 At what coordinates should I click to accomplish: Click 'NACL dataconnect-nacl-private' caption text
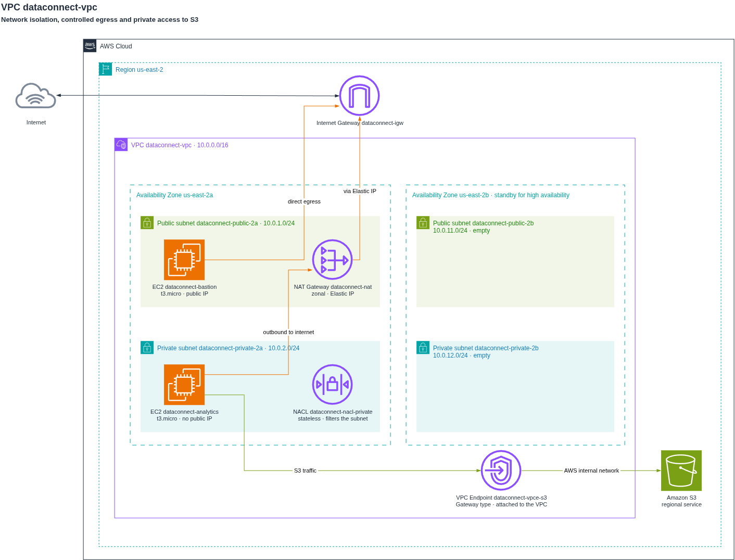(x=333, y=415)
